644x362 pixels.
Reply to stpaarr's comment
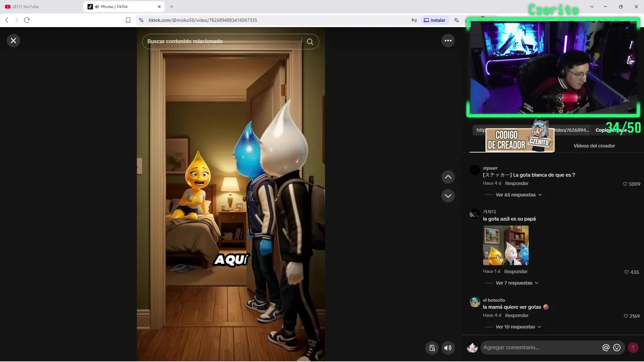(517, 184)
